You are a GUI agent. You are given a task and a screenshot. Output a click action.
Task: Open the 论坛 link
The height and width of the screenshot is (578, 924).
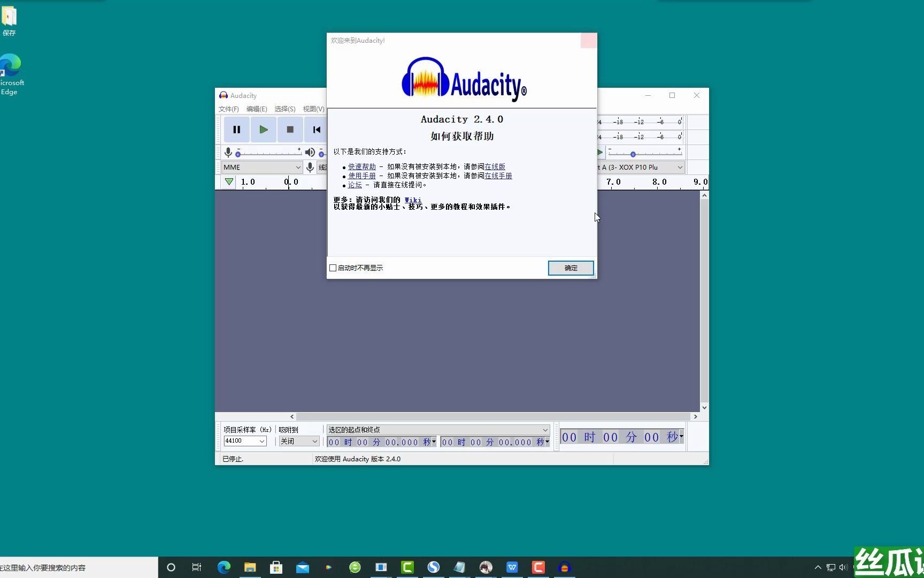click(x=355, y=185)
